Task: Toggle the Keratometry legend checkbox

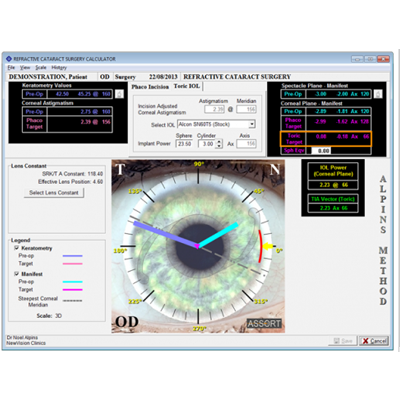Action: [x=16, y=248]
